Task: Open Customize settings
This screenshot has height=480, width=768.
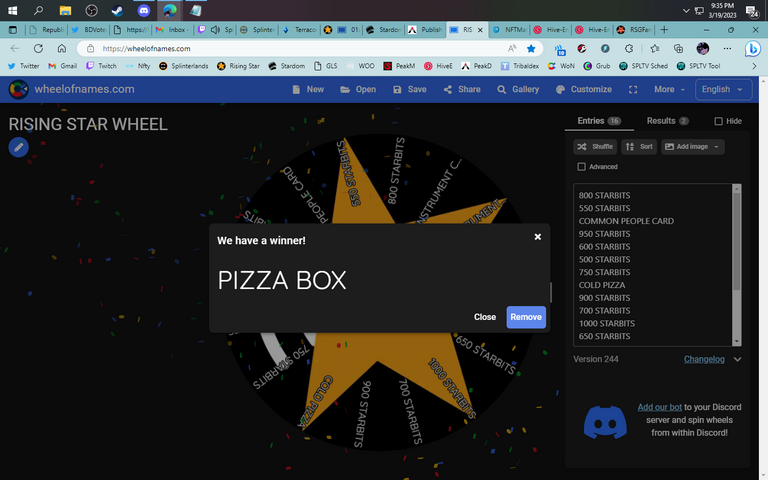Action: pos(584,89)
